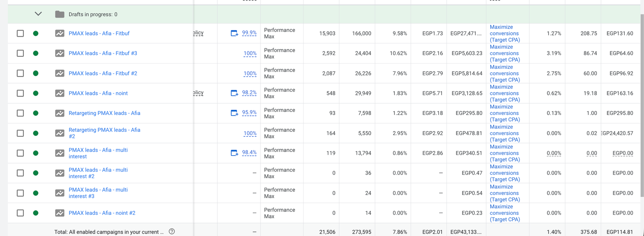Click the Drafts in progress folder icon
This screenshot has height=236, width=644.
[x=60, y=14]
